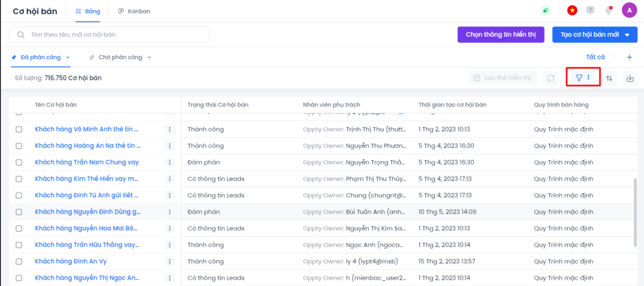Click the refresh list icon
The image size is (644, 286).
[551, 78]
